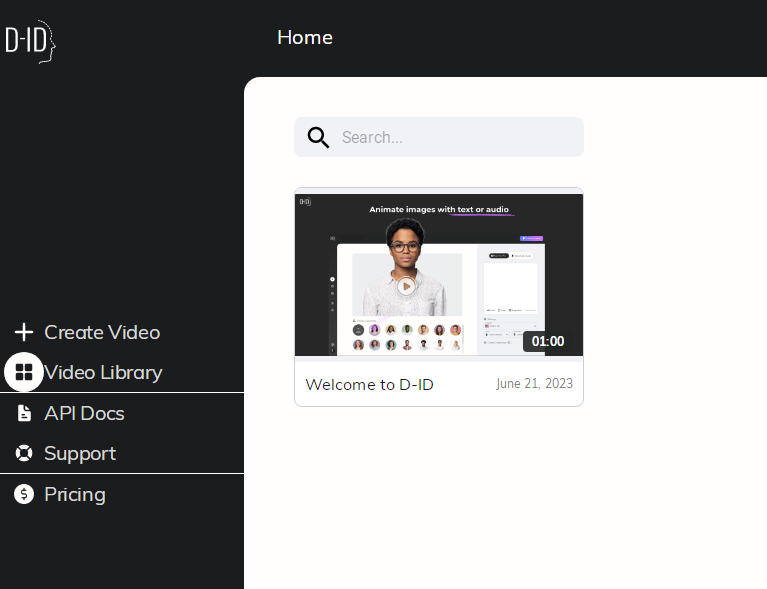
Task: Open API Docs from the sidebar
Action: [x=84, y=413]
